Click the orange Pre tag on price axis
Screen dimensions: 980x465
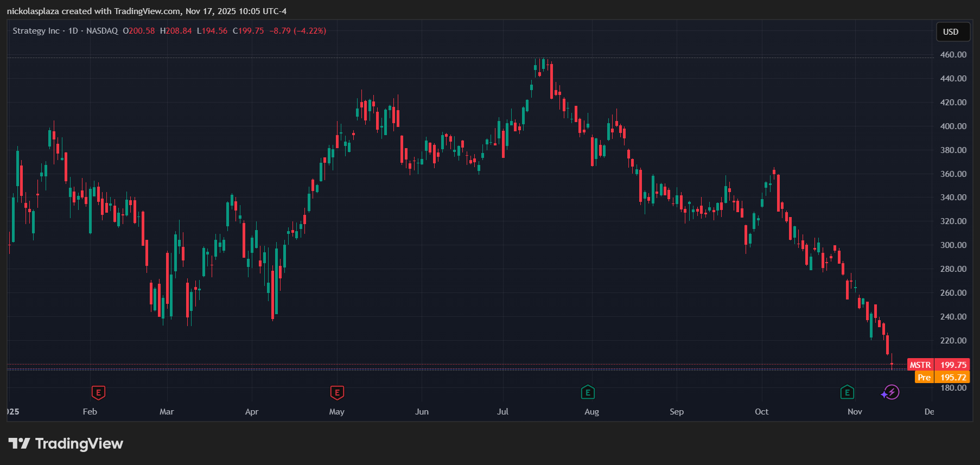(x=924, y=378)
